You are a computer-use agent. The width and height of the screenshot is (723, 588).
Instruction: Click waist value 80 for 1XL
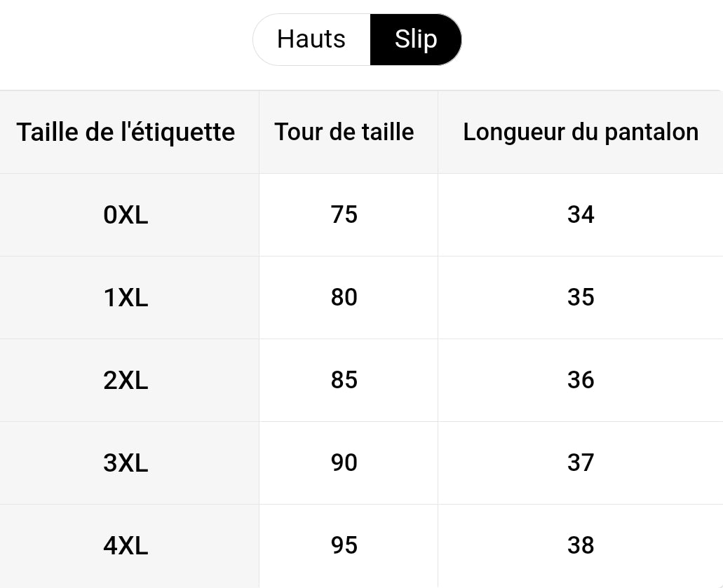tap(344, 297)
